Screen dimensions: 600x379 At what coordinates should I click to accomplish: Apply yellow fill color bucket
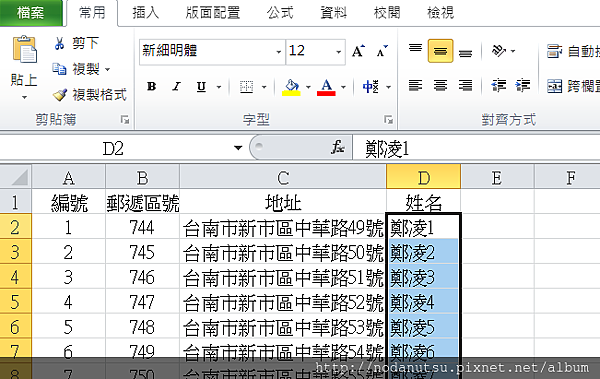click(292, 87)
